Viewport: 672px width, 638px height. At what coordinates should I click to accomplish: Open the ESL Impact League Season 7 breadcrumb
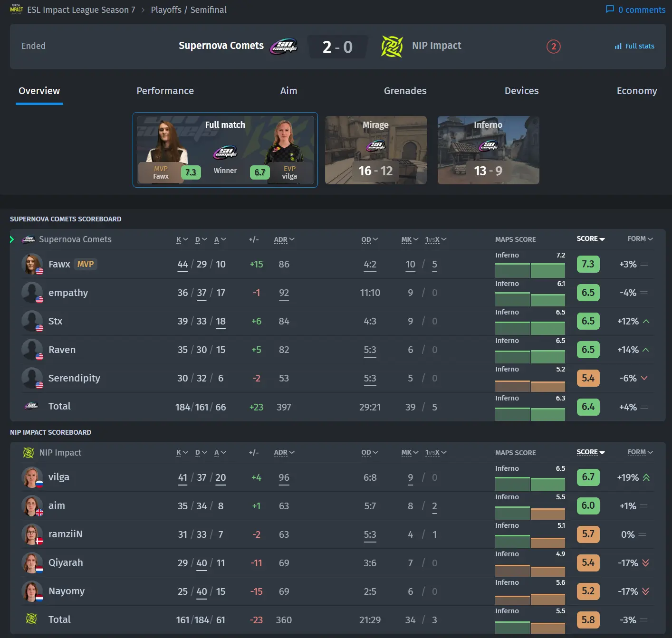coord(81,10)
